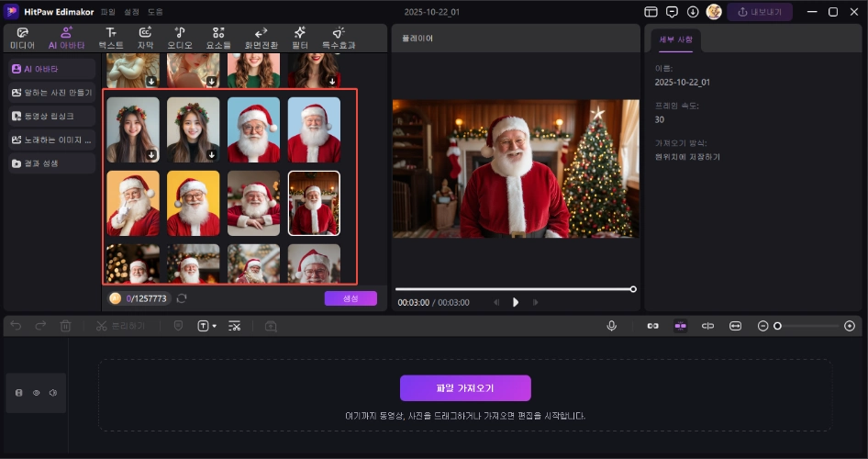Open the 설정 (Settings) menu
Image resolution: width=868 pixels, height=459 pixels.
(x=132, y=12)
